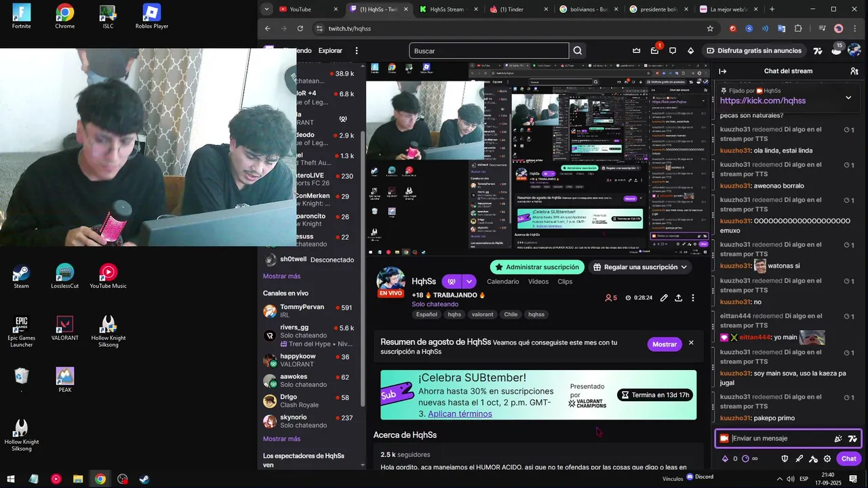The image size is (868, 488).
Task: Open Chrome tab search dropdown
Action: (267, 9)
